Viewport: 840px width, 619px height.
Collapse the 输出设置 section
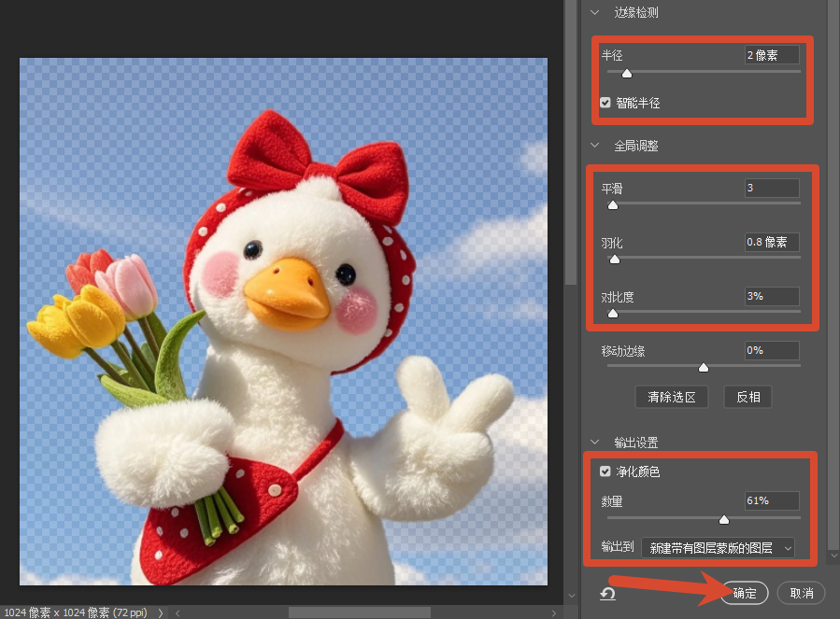[594, 442]
